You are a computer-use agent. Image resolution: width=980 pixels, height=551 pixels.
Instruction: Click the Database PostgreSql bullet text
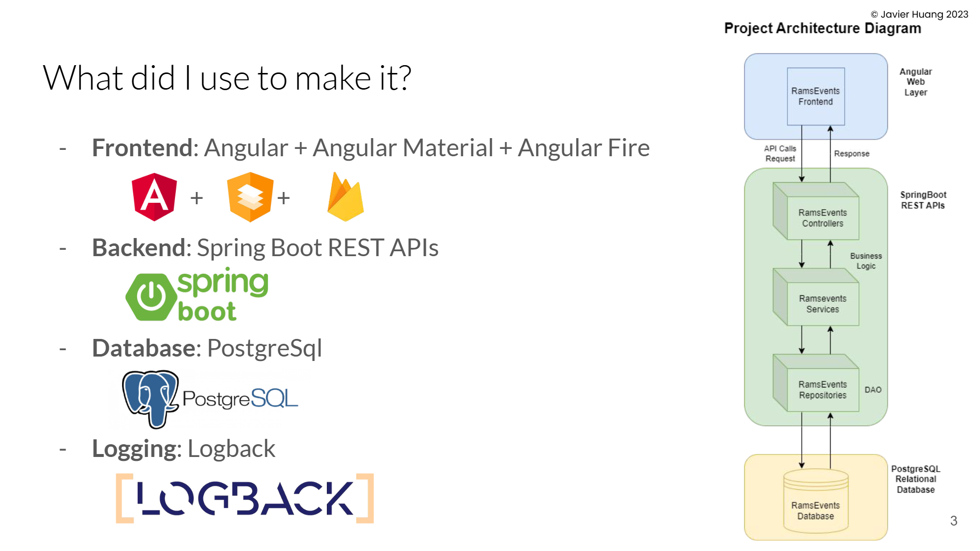click(207, 348)
